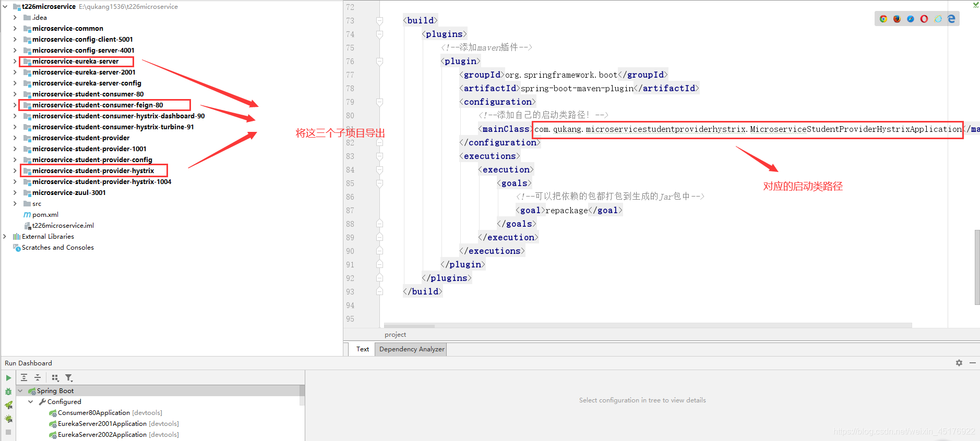Viewport: 980px width, 441px height.
Task: Expand microservice-zuul-3001 module
Action: (x=15, y=193)
